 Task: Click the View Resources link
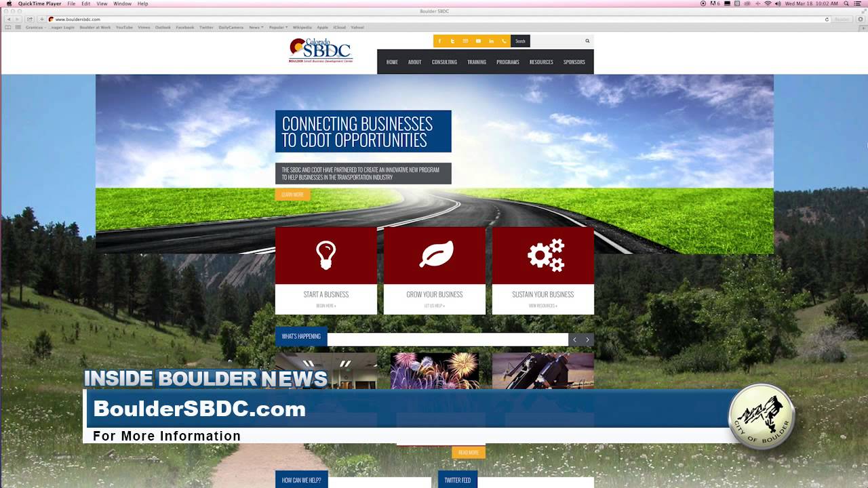[x=543, y=306]
